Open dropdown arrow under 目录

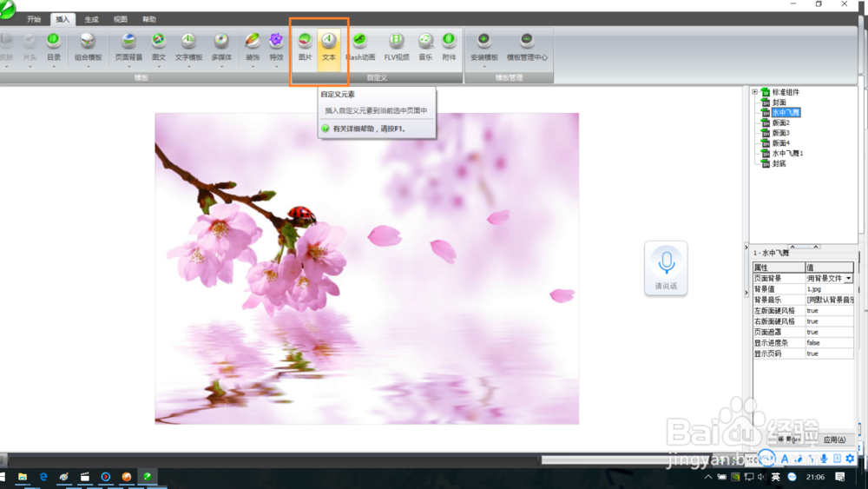(54, 67)
